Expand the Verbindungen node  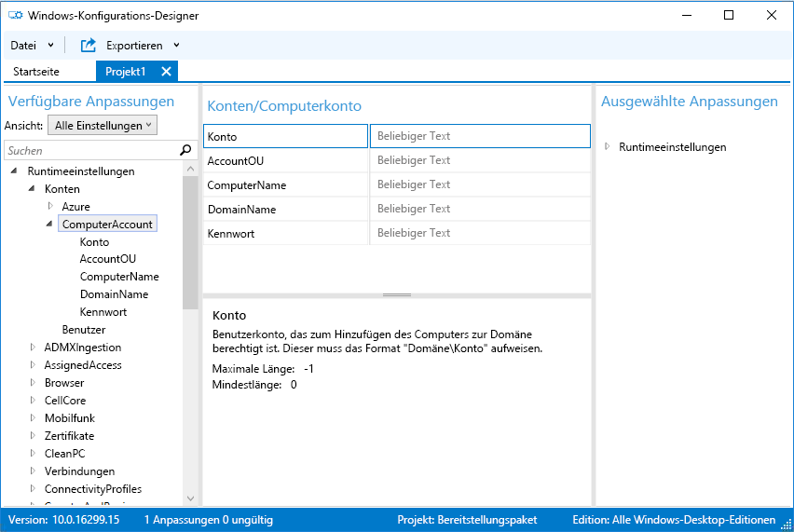click(x=33, y=471)
